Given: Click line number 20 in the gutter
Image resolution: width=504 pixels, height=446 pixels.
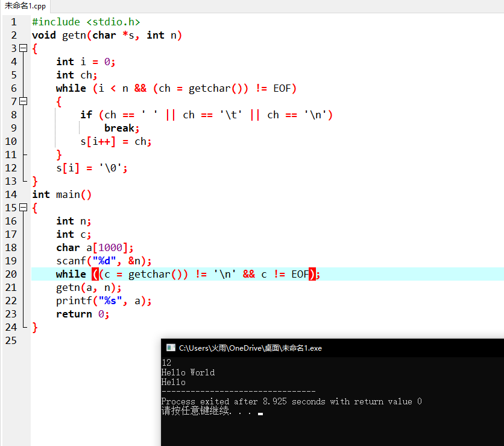Looking at the screenshot, I should (x=11, y=274).
